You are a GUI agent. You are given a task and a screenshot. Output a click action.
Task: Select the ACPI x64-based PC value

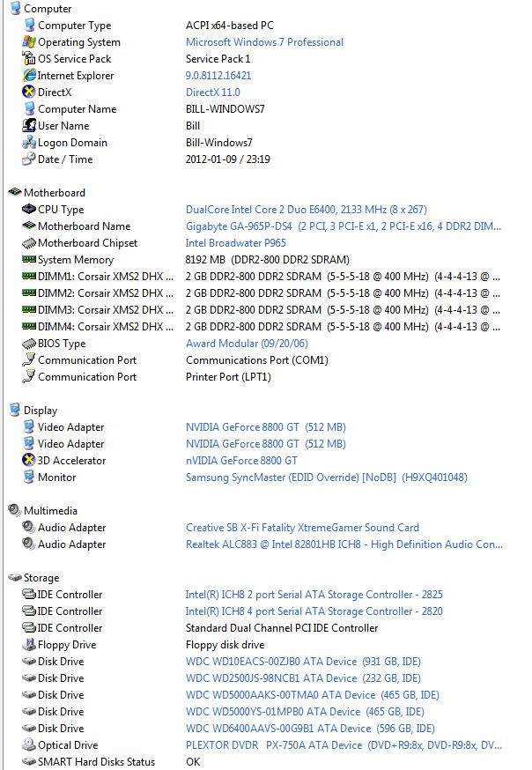[x=230, y=26]
